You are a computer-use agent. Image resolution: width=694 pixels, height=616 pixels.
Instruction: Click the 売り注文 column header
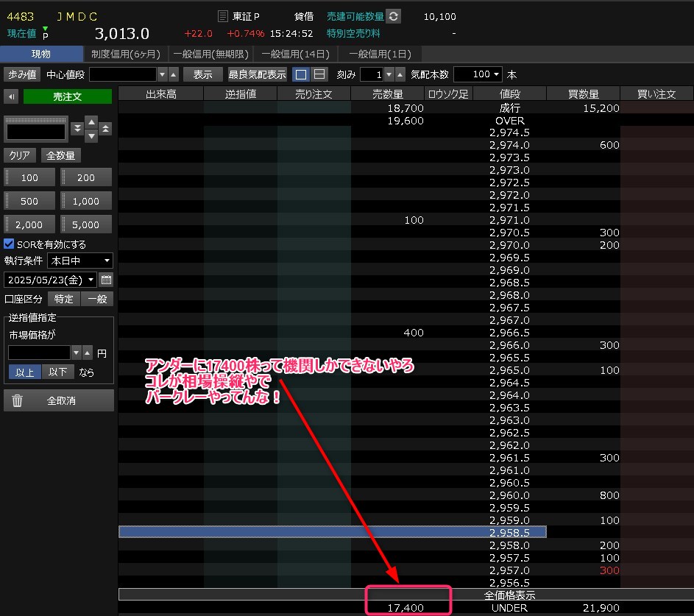point(314,93)
